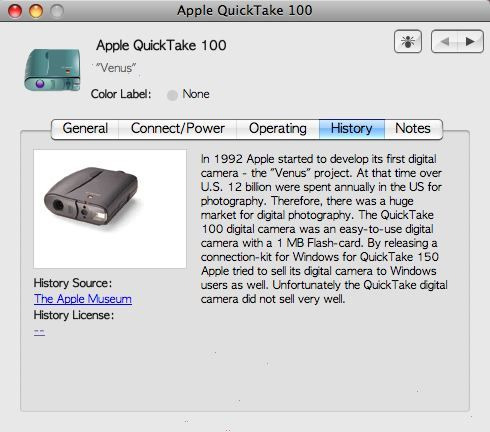Screen dimensions: 490x432
Task: Switch to the Connect/Power tab
Action: (x=178, y=129)
